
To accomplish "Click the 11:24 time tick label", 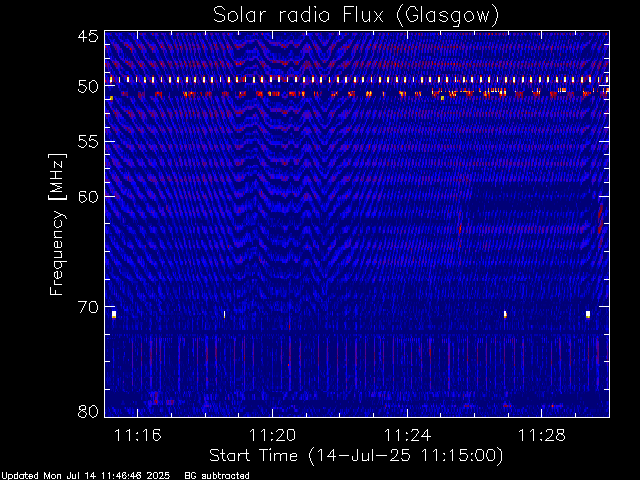I will pos(407,435).
